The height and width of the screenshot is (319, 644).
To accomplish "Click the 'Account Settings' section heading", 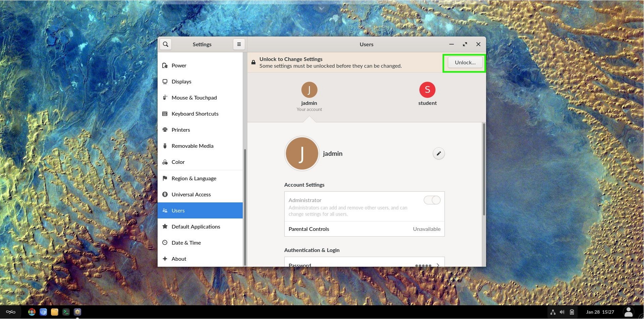I will pos(304,185).
